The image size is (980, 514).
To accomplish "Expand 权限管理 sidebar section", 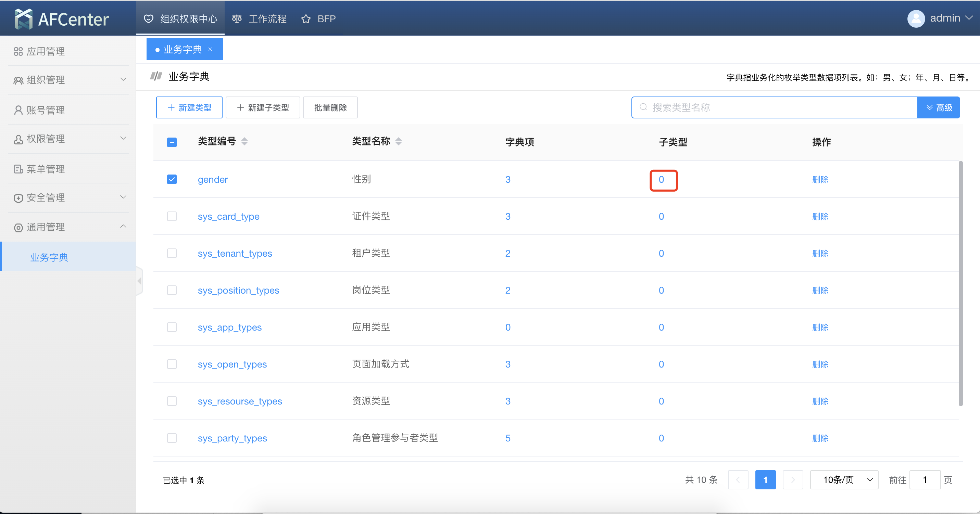I will pyautogui.click(x=68, y=139).
